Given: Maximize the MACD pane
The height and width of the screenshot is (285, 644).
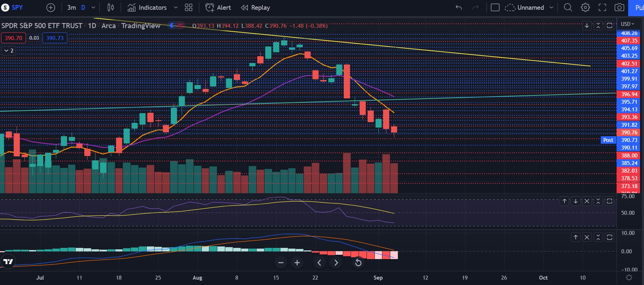Looking at the screenshot, I should click(x=609, y=237).
